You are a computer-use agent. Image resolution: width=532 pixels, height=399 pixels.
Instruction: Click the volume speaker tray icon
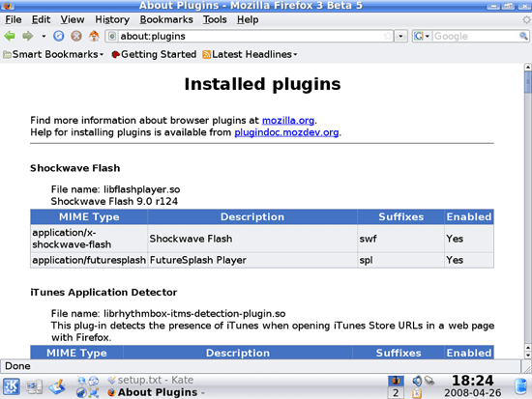[x=417, y=381]
